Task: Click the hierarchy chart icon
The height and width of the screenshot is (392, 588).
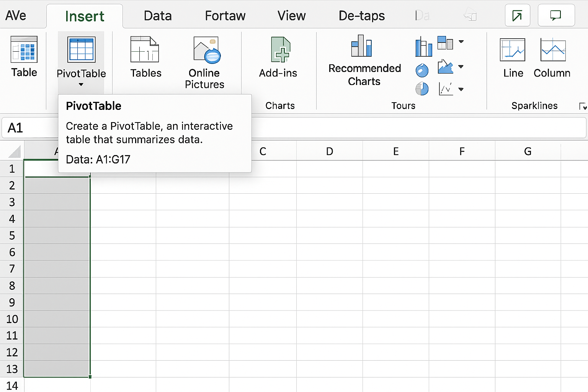Action: [x=445, y=42]
